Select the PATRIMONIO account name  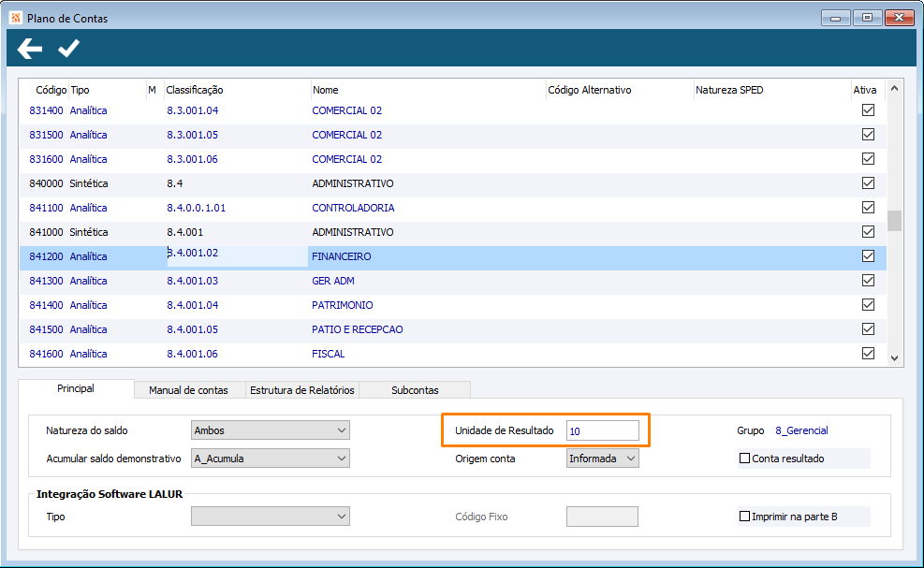click(343, 305)
